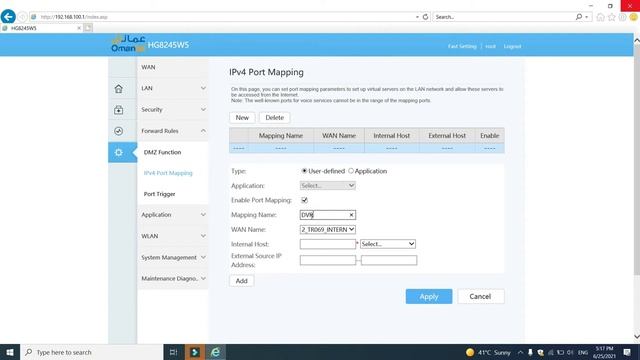Click the Internal Host column header
Image resolution: width=640 pixels, height=360 pixels.
tap(391, 136)
